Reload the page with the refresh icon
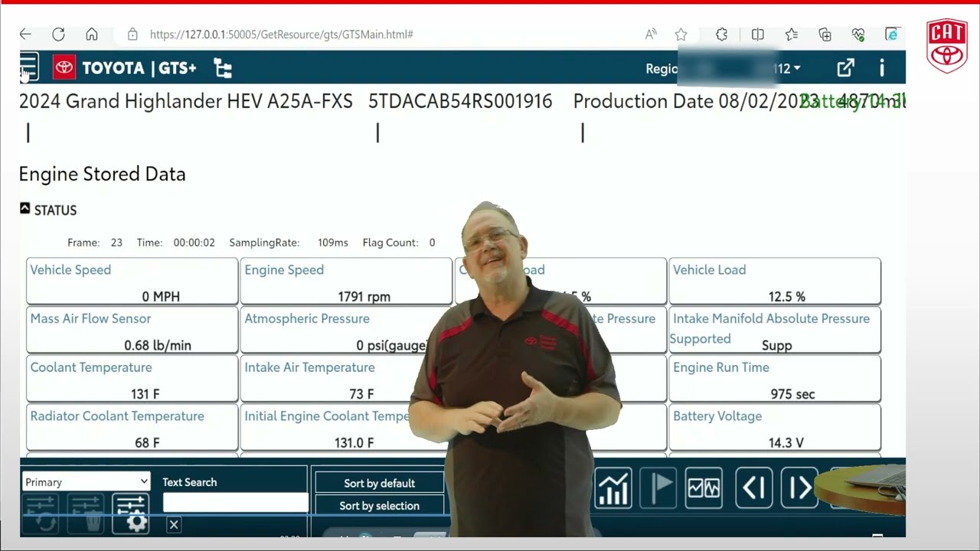The height and width of the screenshot is (551, 980). pos(58,34)
